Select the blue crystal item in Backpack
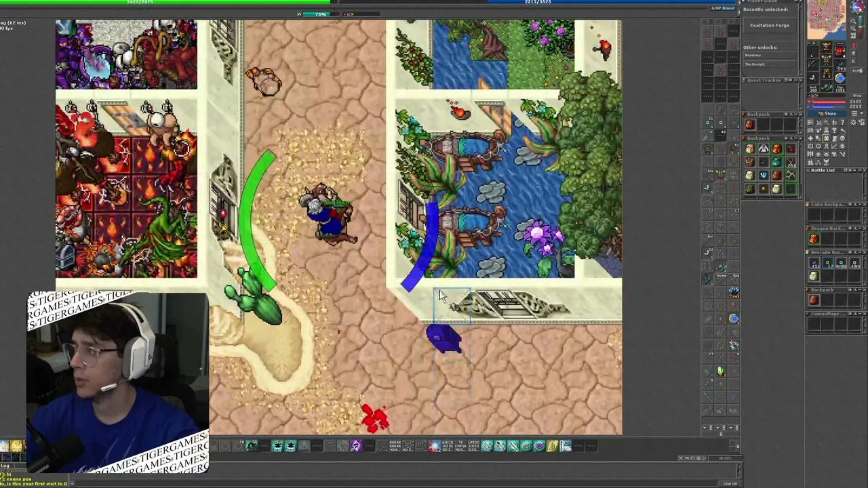The height and width of the screenshot is (488, 868). pos(763,176)
